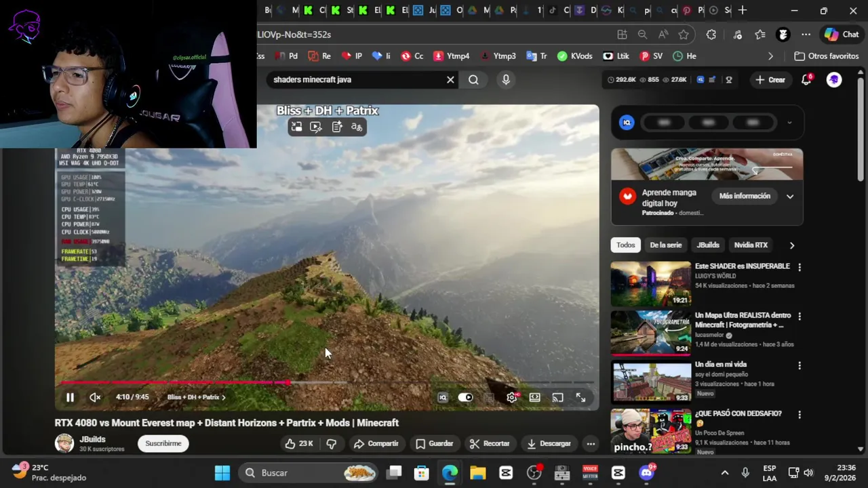Start voice search with the microphone

(506, 79)
